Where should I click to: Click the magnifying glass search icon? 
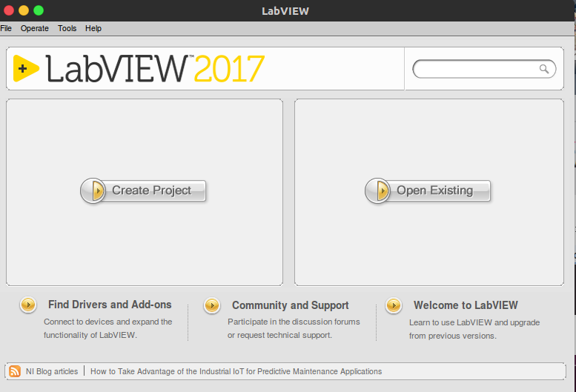point(544,69)
